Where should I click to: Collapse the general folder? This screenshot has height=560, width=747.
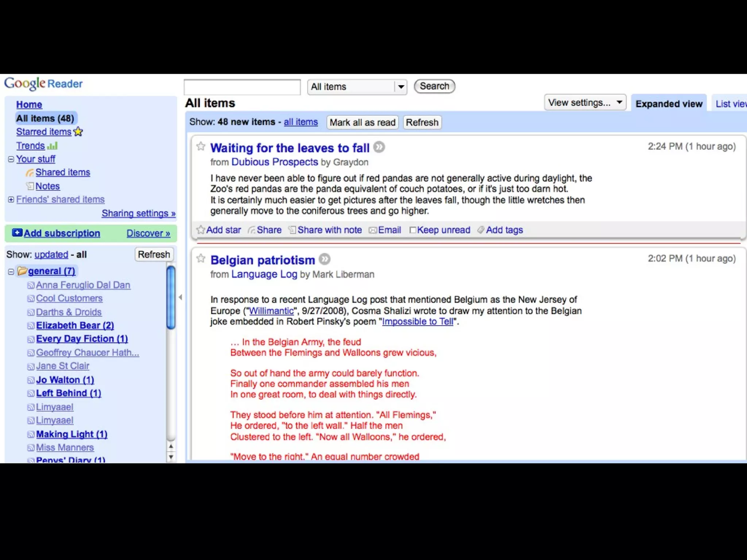11,272
